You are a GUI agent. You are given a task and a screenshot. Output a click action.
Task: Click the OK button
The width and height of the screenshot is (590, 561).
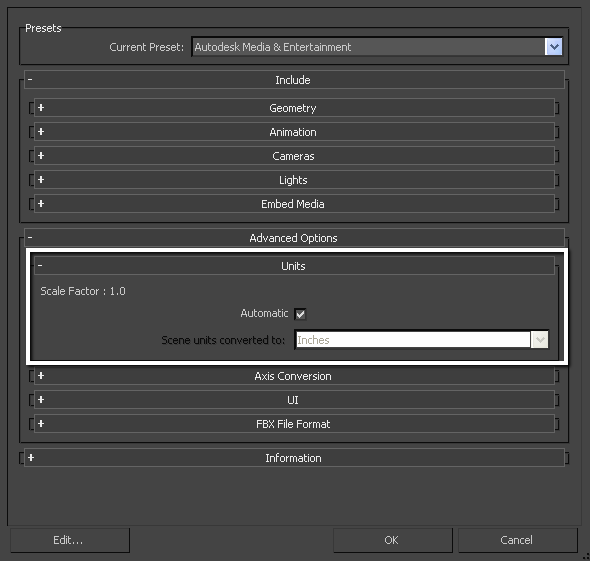tap(392, 540)
